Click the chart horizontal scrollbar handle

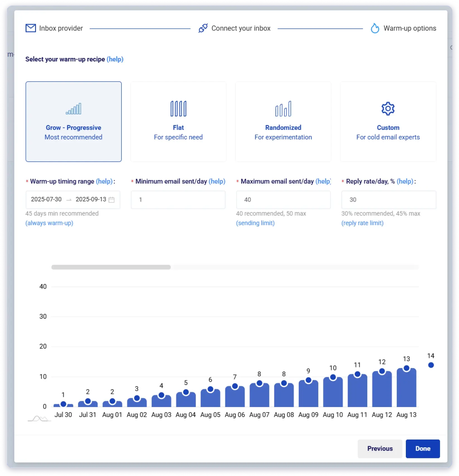coord(111,267)
